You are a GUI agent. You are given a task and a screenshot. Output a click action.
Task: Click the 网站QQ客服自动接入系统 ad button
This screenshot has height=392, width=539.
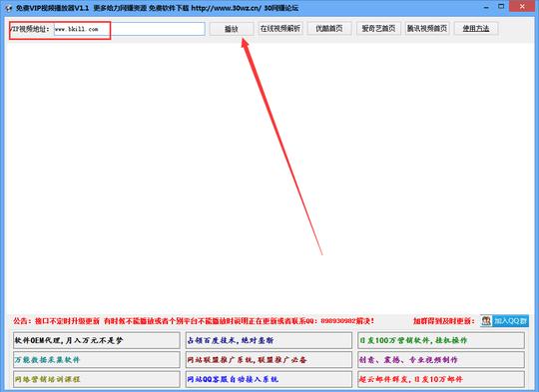click(269, 379)
